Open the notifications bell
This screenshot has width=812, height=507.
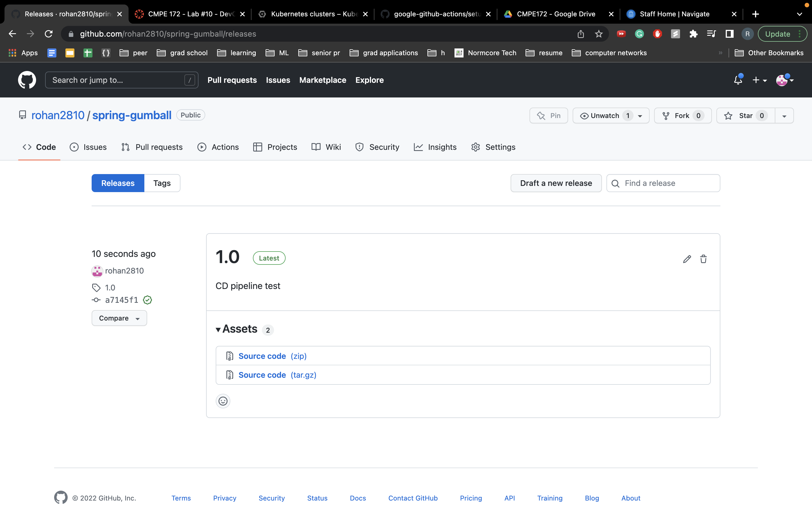738,80
